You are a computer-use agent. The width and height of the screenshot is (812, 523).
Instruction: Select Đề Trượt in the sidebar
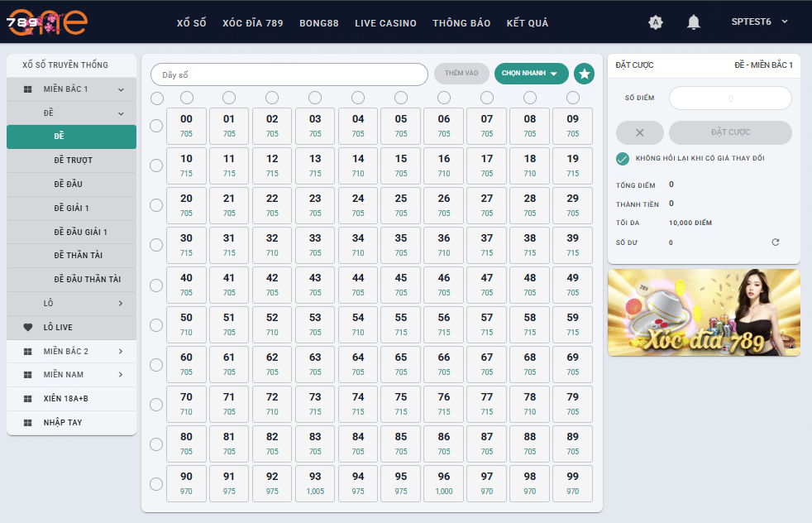pyautogui.click(x=71, y=161)
